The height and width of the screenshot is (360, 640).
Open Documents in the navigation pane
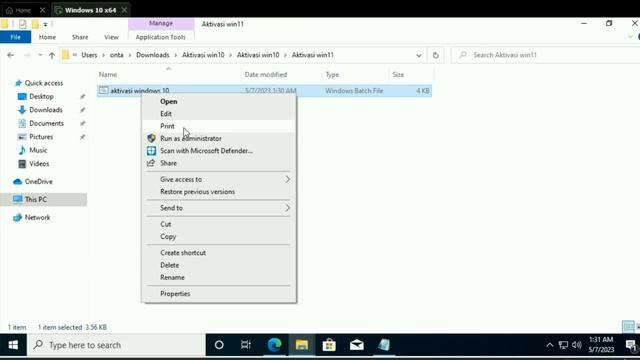[46, 123]
